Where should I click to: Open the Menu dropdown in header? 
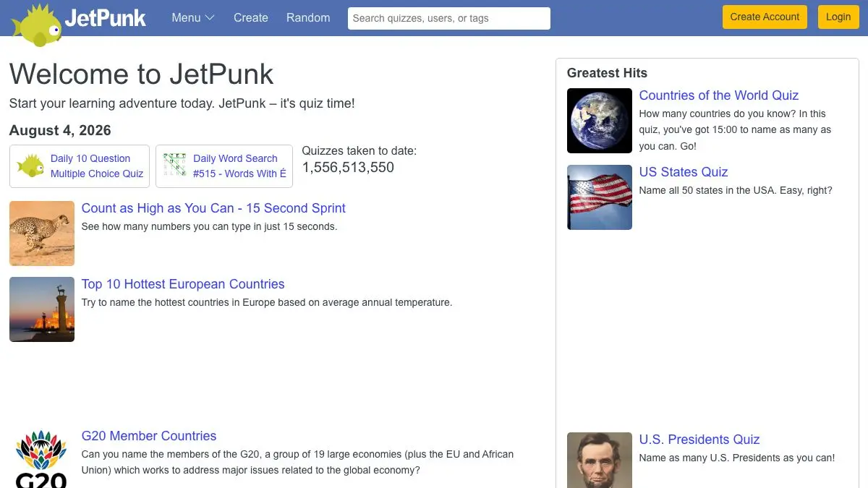tap(193, 17)
